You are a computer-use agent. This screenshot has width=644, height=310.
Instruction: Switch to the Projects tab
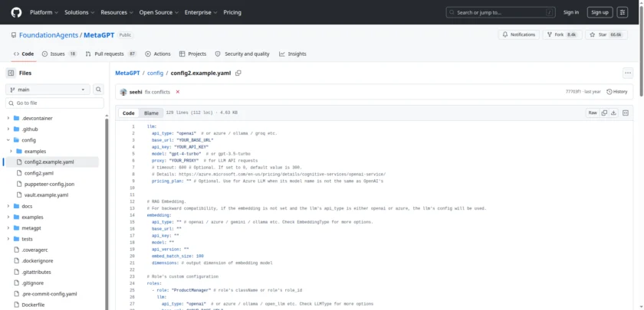(192, 54)
